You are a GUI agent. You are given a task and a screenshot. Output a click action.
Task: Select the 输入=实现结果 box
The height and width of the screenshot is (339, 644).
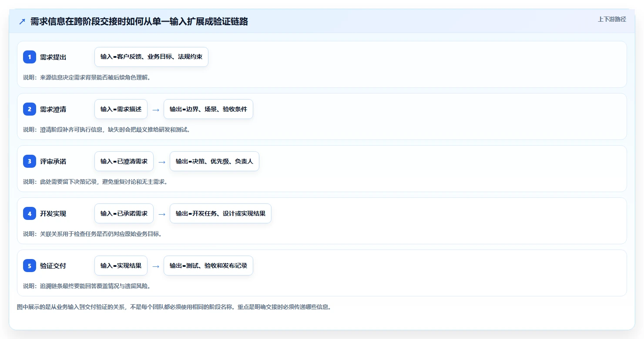pyautogui.click(x=121, y=266)
